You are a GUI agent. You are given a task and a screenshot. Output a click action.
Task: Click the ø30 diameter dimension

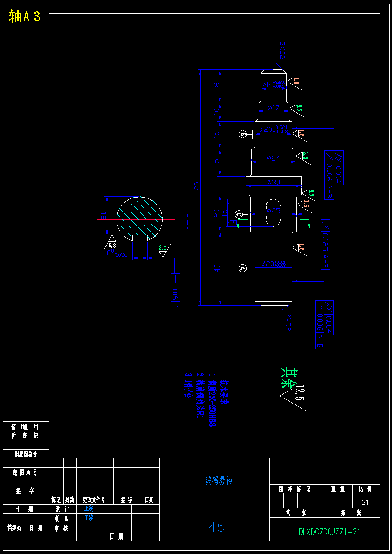(x=274, y=182)
